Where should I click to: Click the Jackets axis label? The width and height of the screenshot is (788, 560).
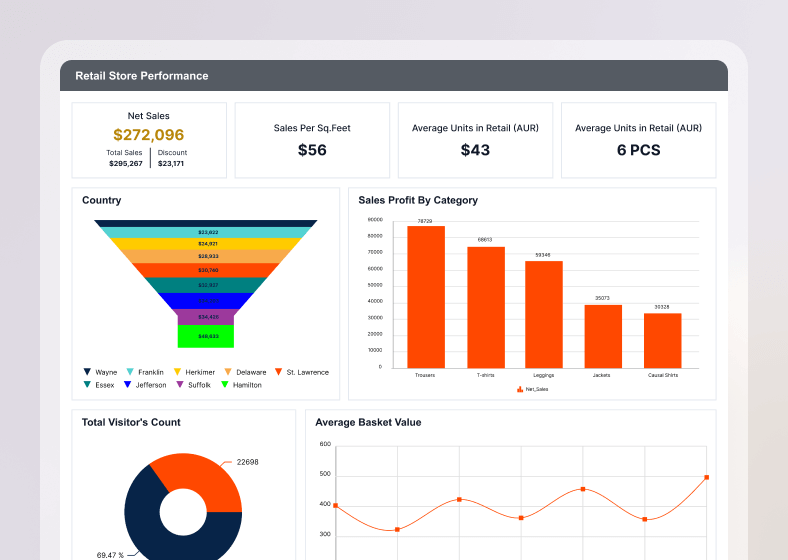[x=602, y=375]
